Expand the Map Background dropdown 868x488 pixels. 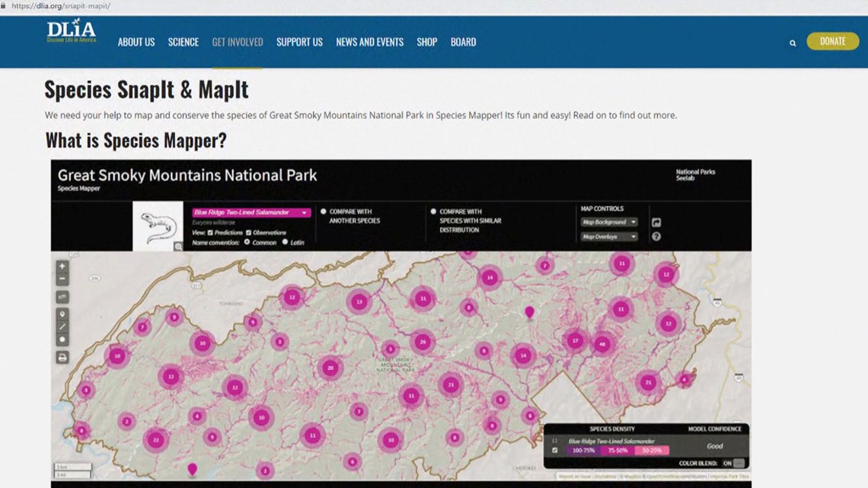608,222
